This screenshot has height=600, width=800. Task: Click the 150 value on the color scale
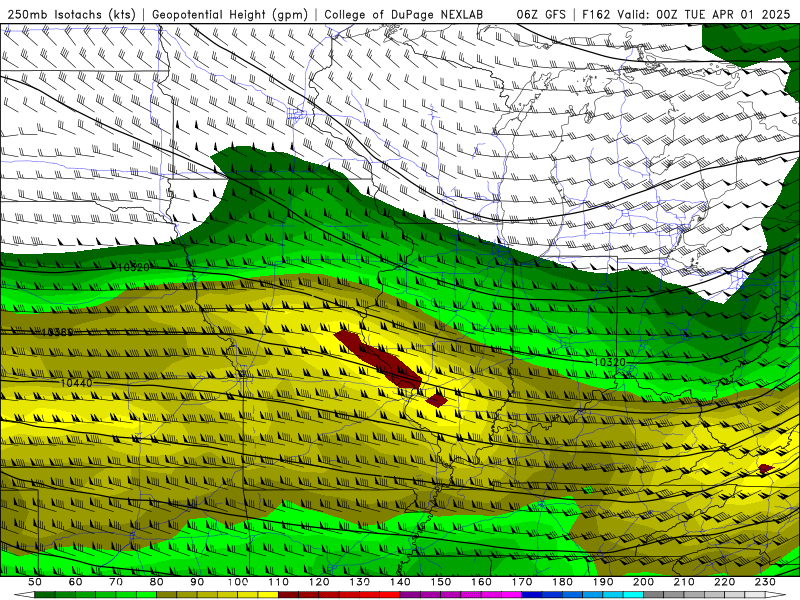coord(441,582)
